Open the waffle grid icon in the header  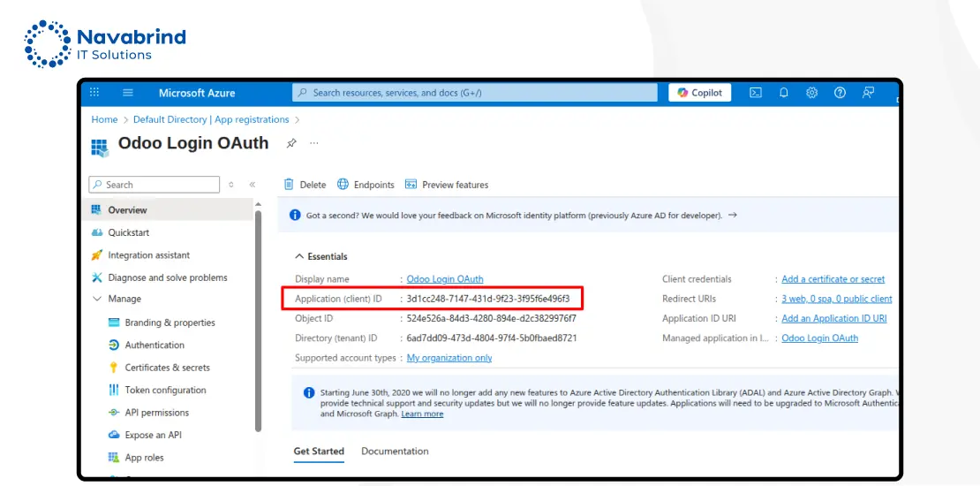(x=95, y=93)
